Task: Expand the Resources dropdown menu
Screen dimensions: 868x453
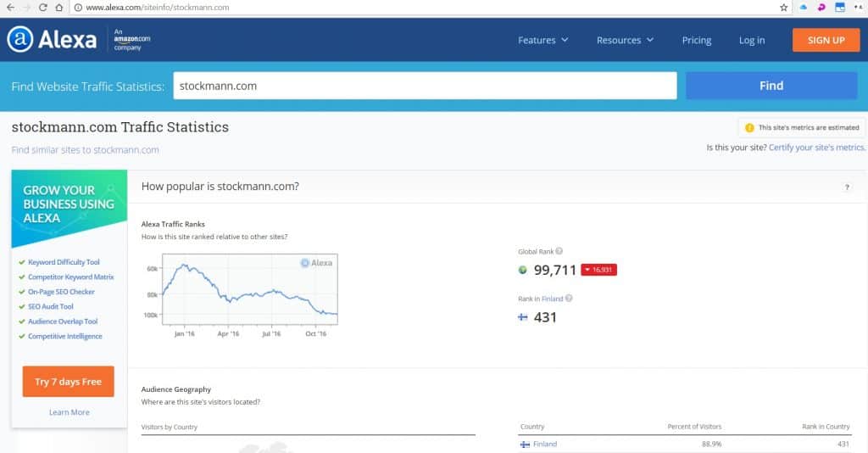Action: pos(625,40)
